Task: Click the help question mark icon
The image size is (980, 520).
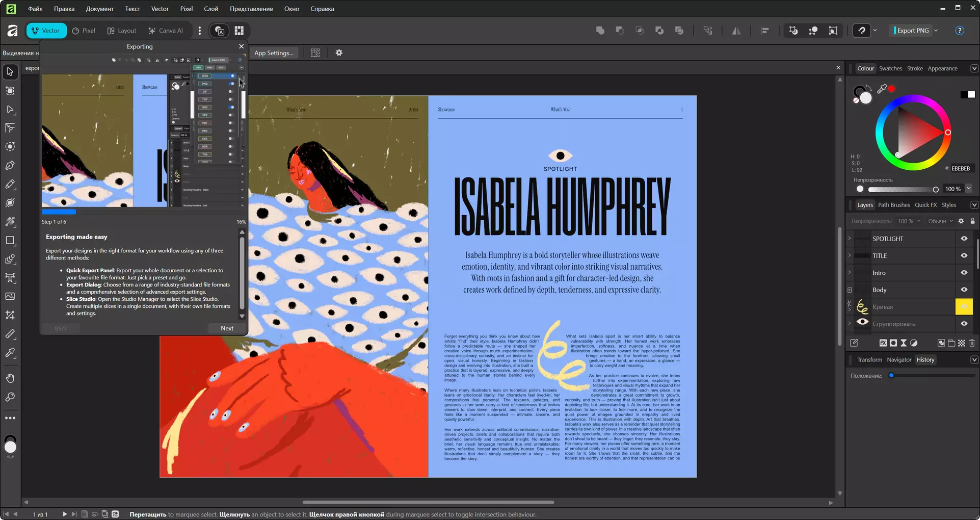Action: click(x=960, y=31)
